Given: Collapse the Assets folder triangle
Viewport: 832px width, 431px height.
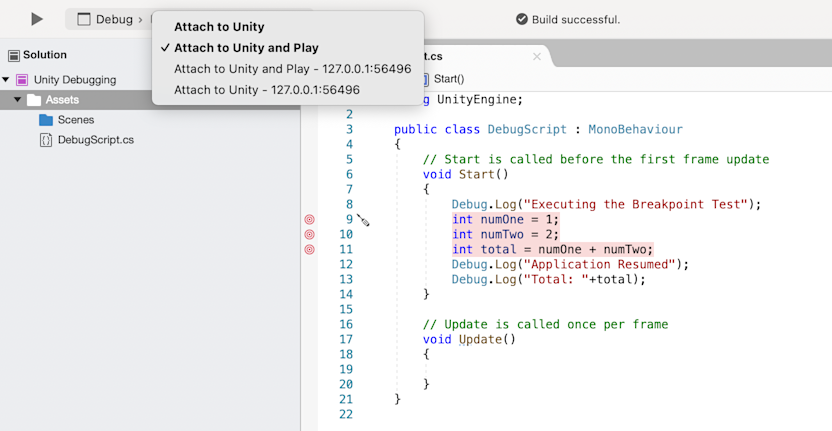Looking at the screenshot, I should (18, 100).
